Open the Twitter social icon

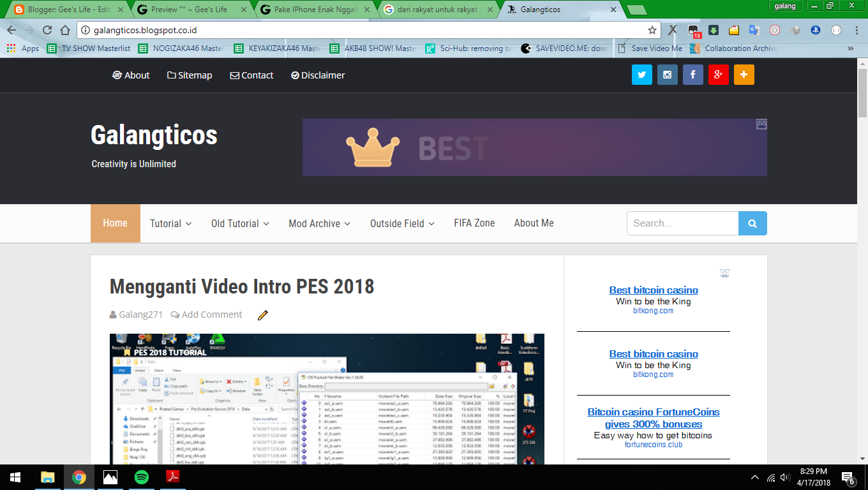point(642,75)
